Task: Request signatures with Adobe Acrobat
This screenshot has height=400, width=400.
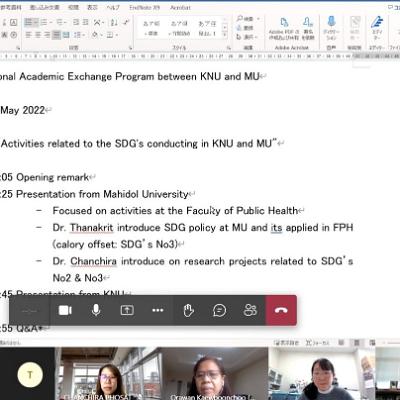Action: 308,29
